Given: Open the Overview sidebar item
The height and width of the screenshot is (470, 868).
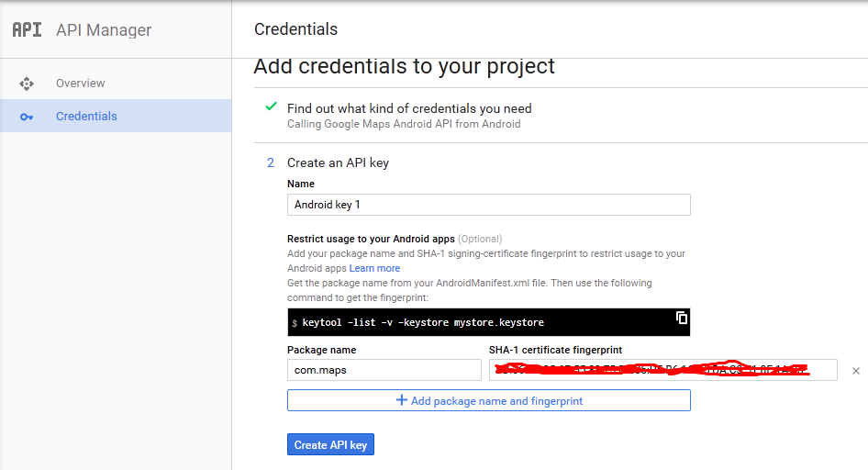Looking at the screenshot, I should point(81,84).
